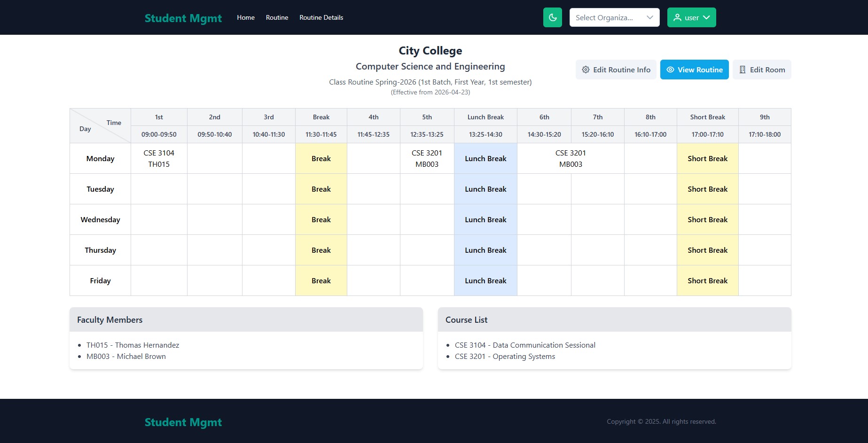Image resolution: width=868 pixels, height=443 pixels.
Task: Select CSE 3104 - Data Communication Sessional
Action: pyautogui.click(x=525, y=345)
